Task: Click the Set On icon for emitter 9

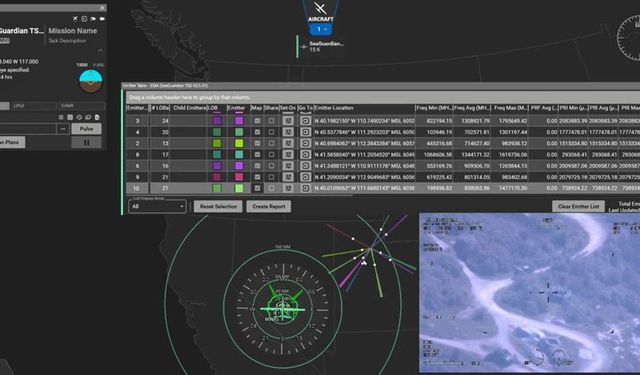Action: point(288,177)
